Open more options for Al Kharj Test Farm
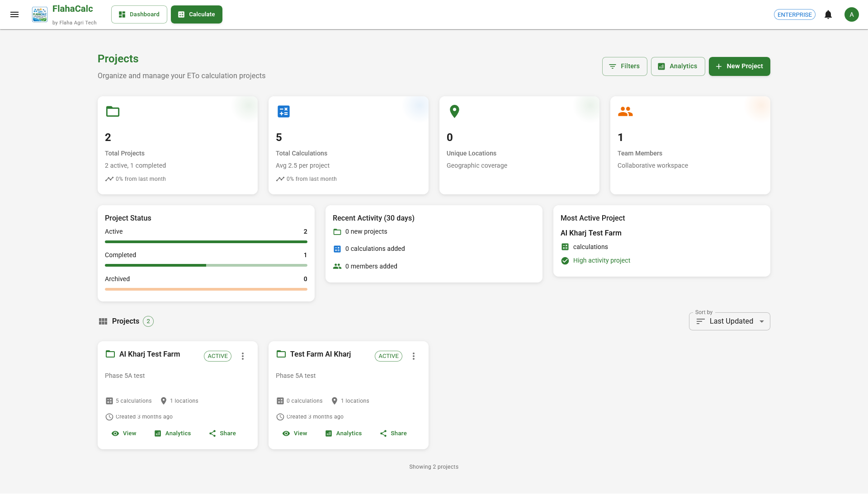Viewport: 868px width, 494px height. point(243,356)
